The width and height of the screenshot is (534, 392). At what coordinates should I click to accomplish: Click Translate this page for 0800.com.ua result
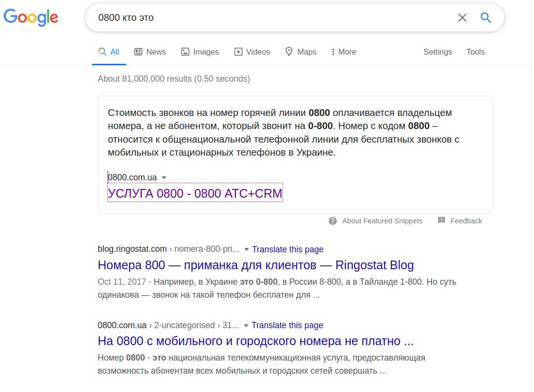pyautogui.click(x=287, y=325)
